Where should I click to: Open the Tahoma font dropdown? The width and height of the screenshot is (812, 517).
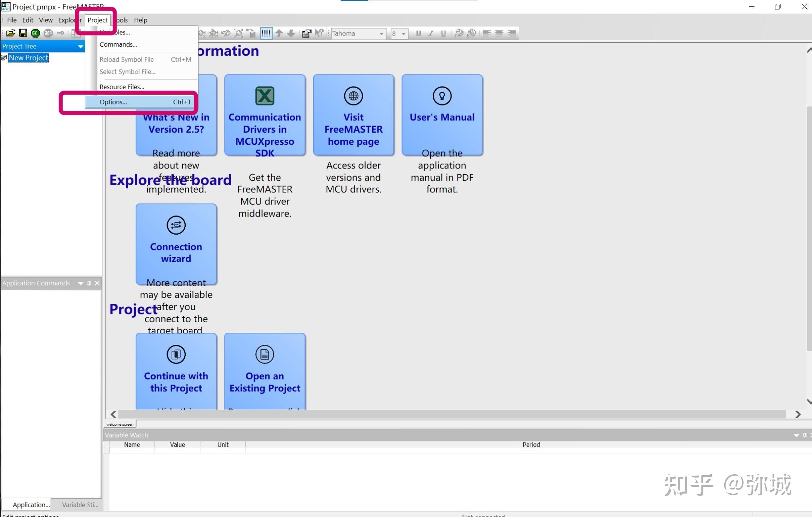(x=358, y=33)
